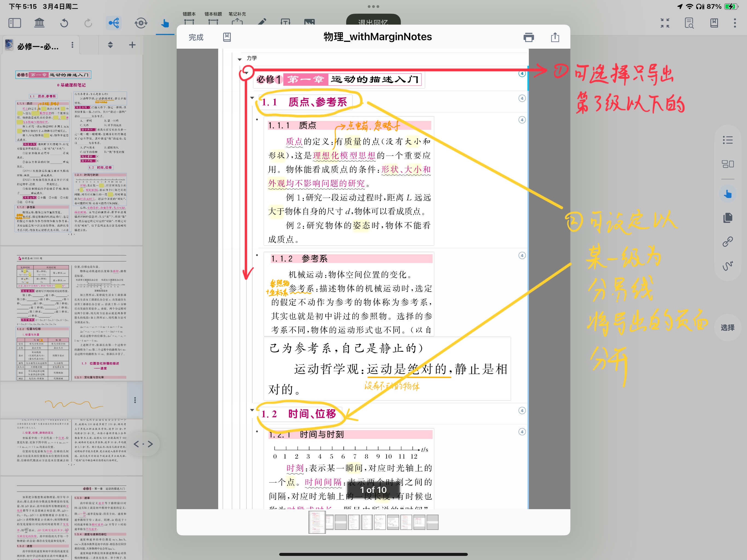Viewport: 747px width, 560px height.
Task: Open the bookmark icon in main toolbar
Action: point(714,23)
